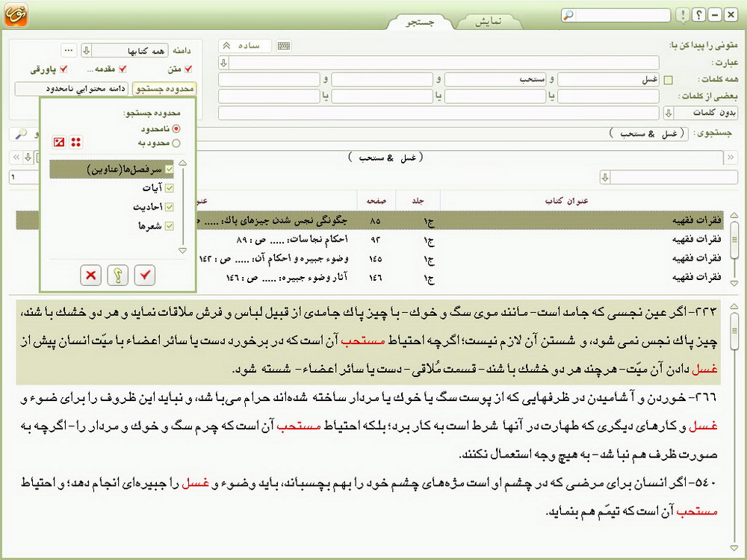Open the down-arrow dropdown left of the query bar
The width and height of the screenshot is (747, 560).
point(28,157)
